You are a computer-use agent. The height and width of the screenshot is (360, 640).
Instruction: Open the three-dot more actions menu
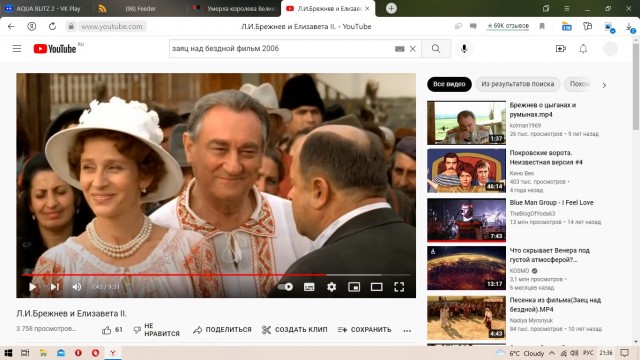coord(407,330)
